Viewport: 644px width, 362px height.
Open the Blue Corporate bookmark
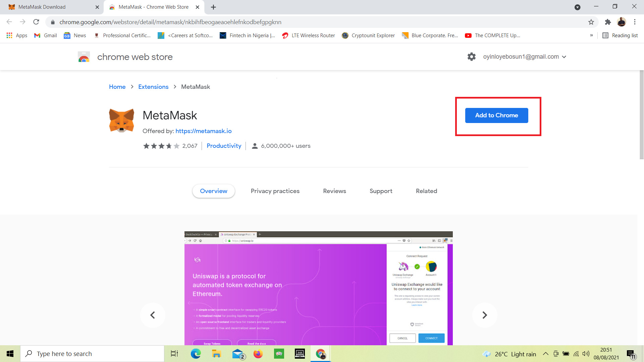(x=430, y=36)
